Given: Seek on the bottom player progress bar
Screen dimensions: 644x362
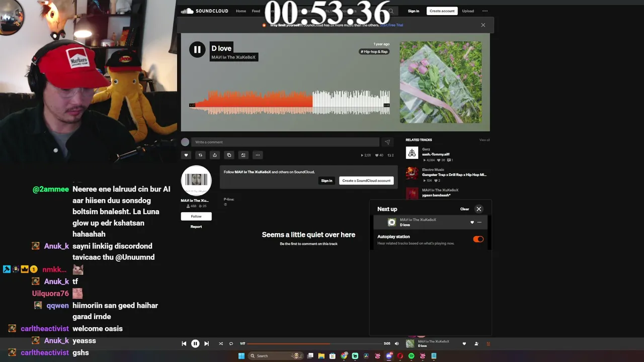Looking at the screenshot, I should tap(314, 344).
